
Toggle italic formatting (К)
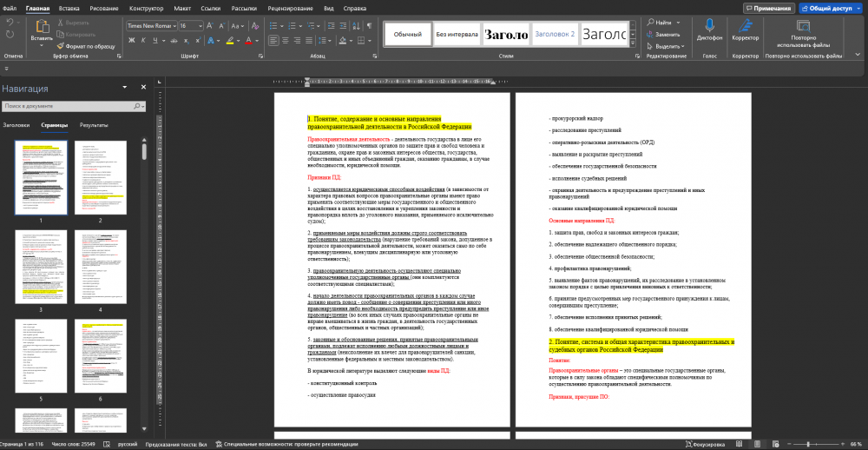(x=142, y=41)
